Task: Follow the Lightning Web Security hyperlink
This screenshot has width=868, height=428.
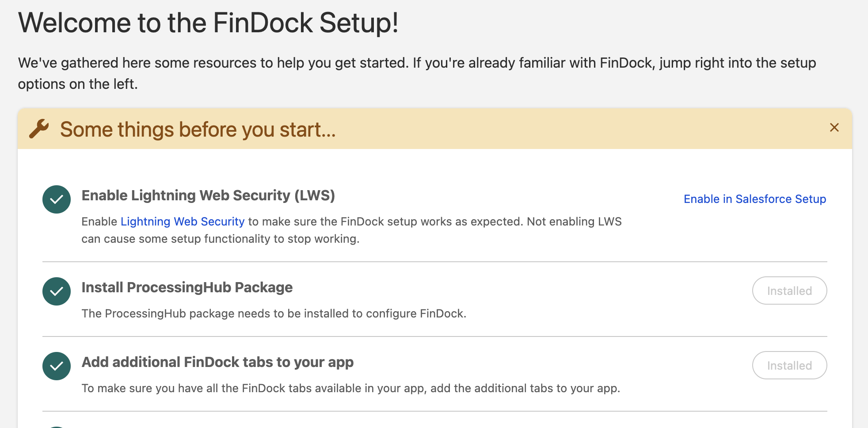Action: (x=183, y=221)
